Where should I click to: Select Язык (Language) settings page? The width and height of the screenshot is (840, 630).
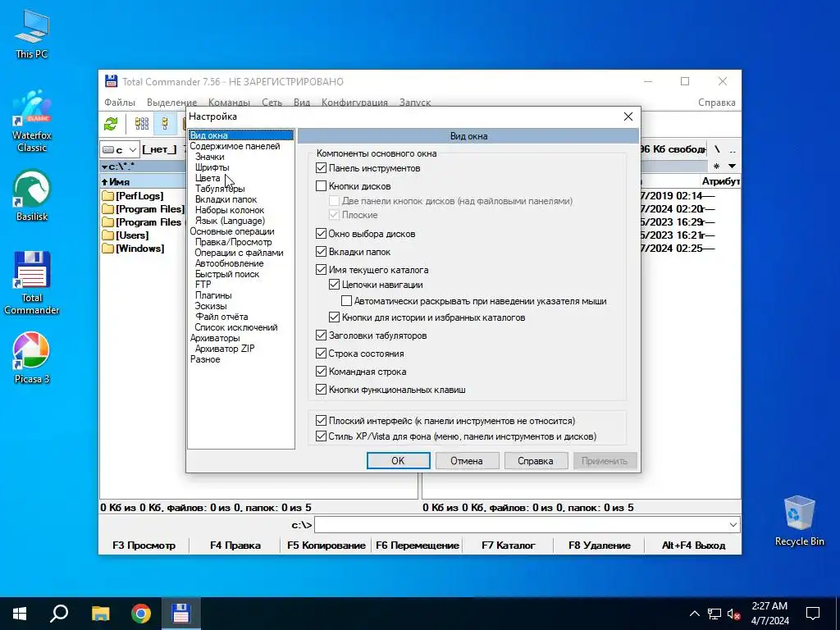(x=230, y=221)
